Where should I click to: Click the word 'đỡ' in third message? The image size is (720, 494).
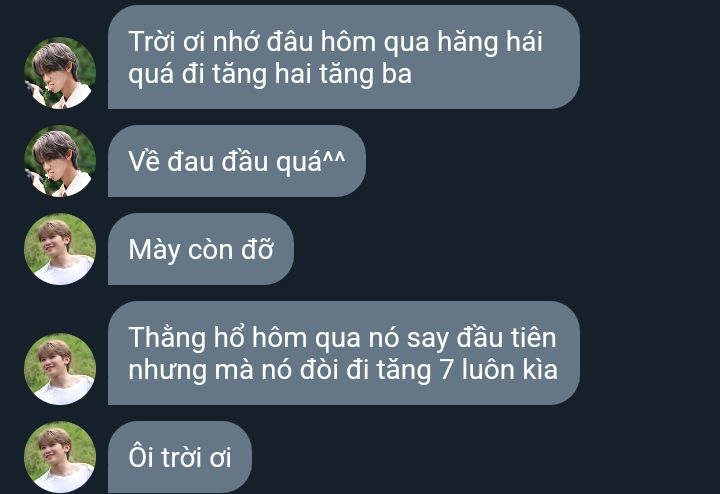258,250
